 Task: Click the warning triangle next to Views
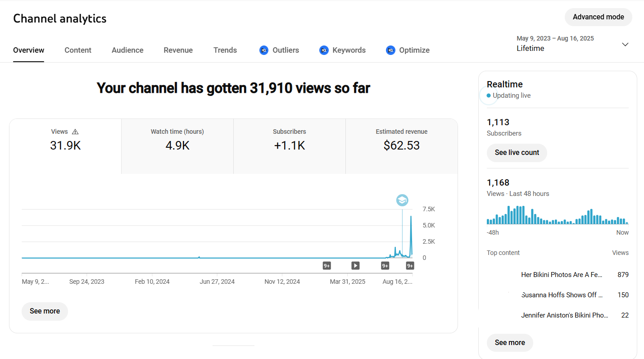75,132
